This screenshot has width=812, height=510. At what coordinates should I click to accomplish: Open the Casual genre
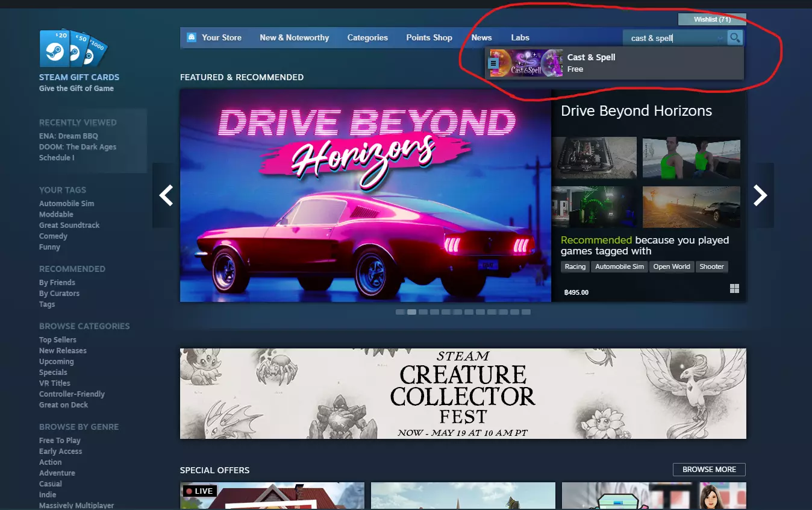point(51,484)
